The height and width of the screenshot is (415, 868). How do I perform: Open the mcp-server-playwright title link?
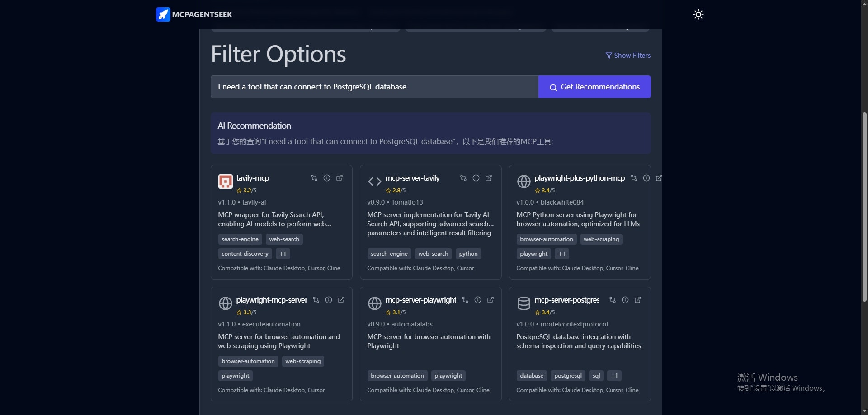(420, 300)
